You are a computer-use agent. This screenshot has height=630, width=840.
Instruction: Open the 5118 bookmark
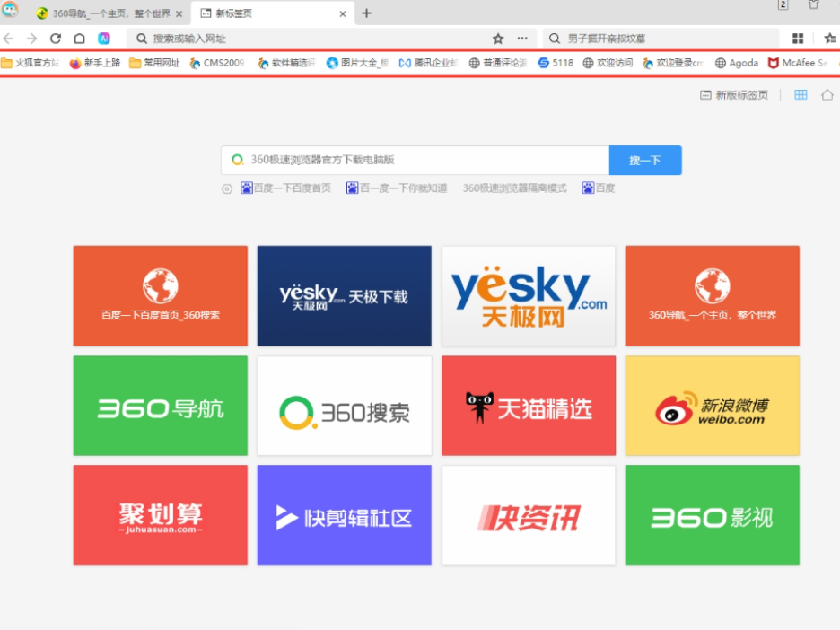tap(556, 63)
